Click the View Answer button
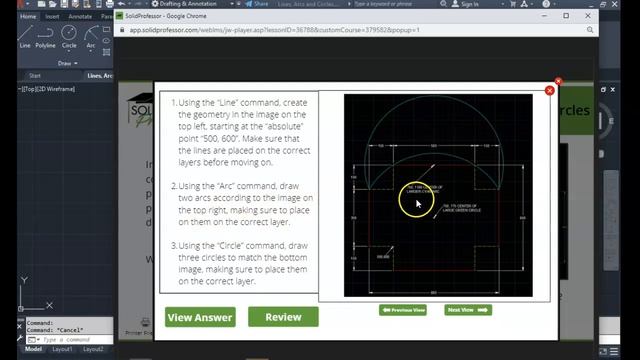The image size is (640, 360). (x=200, y=317)
